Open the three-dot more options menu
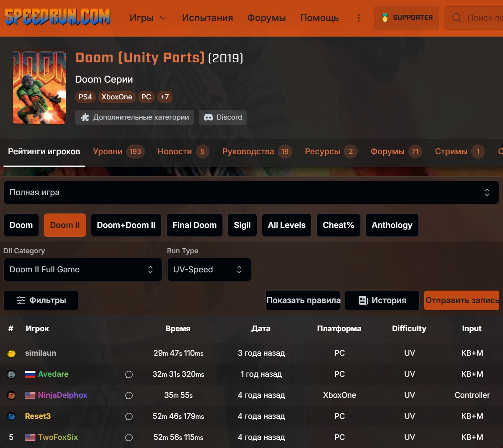Viewport: 503px width, 448px height. pyautogui.click(x=359, y=18)
